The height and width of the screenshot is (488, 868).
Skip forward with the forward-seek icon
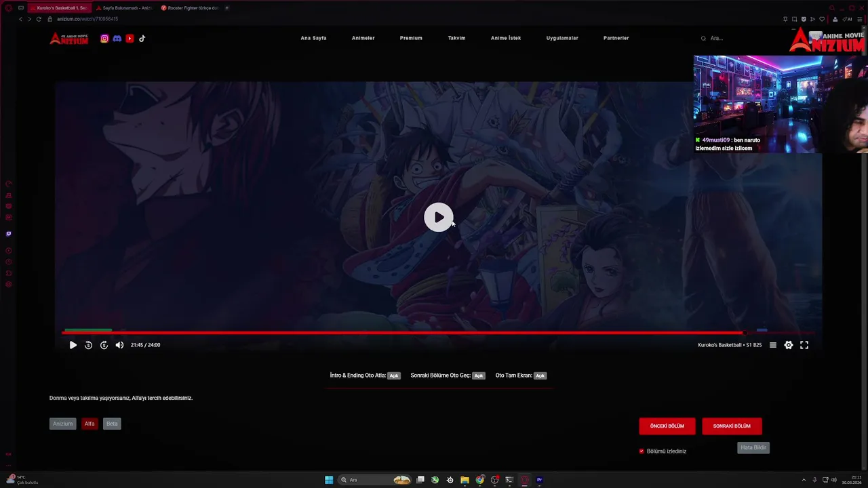tap(104, 345)
